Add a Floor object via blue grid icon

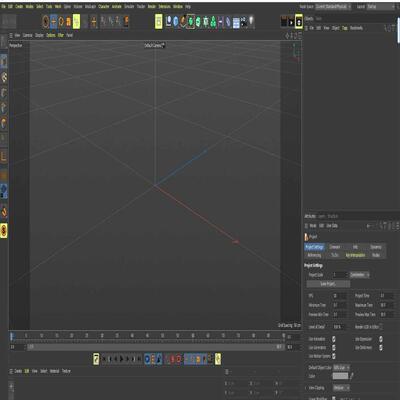(x=236, y=22)
